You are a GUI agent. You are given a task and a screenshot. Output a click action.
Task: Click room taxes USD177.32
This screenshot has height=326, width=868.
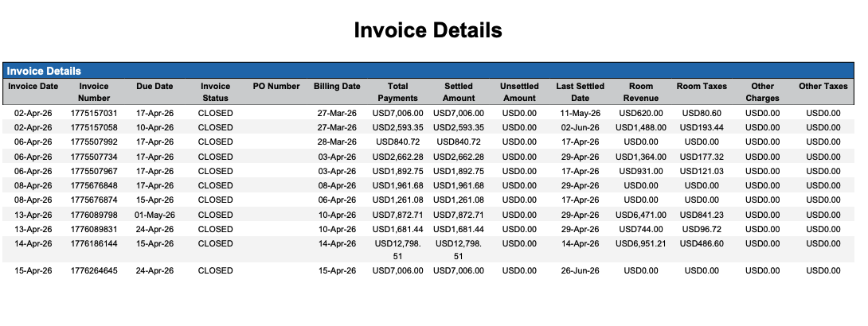pos(702,157)
